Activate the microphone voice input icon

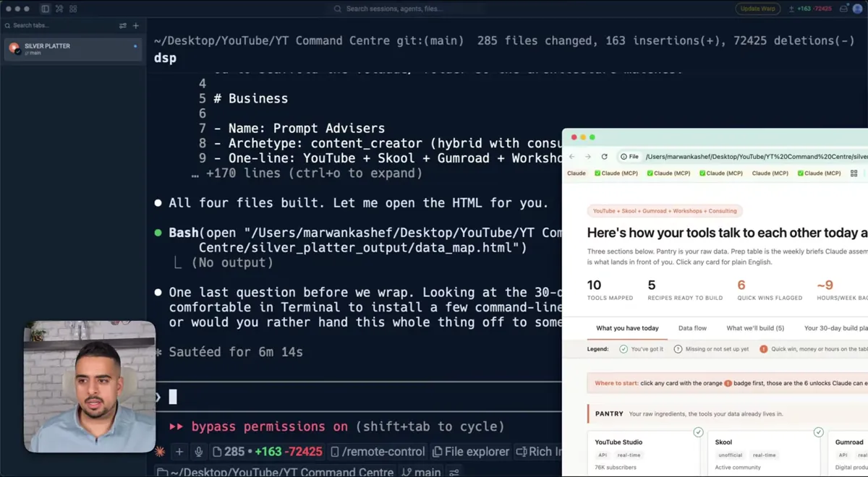pyautogui.click(x=199, y=452)
